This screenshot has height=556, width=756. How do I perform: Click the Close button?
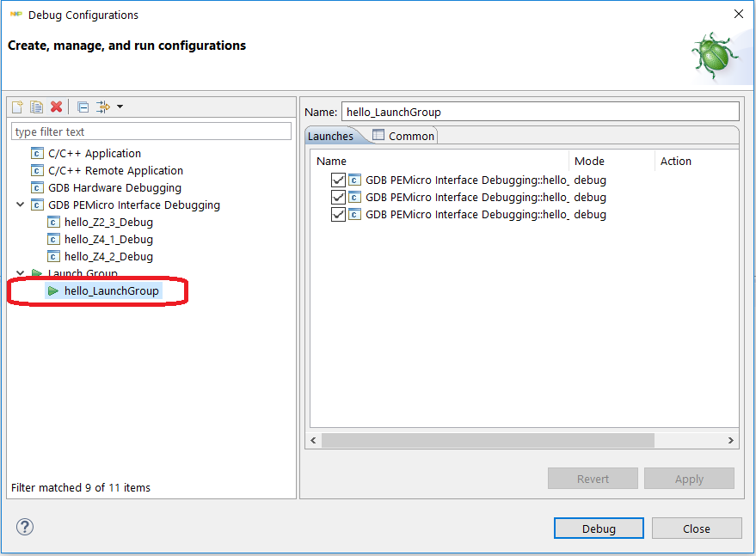(696, 529)
